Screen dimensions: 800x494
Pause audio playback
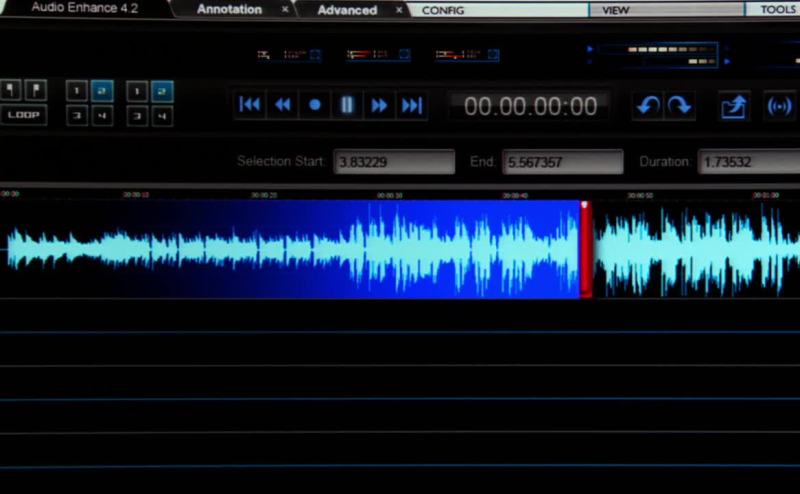tap(347, 105)
